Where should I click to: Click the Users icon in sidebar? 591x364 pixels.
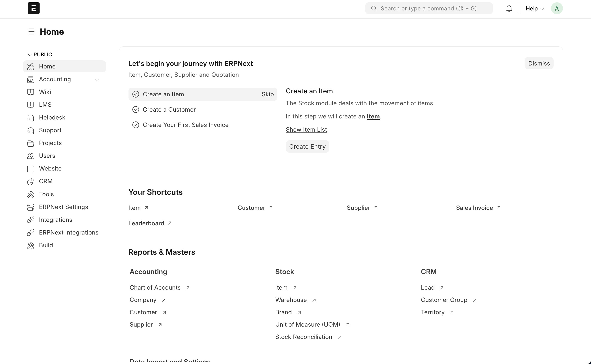31,156
